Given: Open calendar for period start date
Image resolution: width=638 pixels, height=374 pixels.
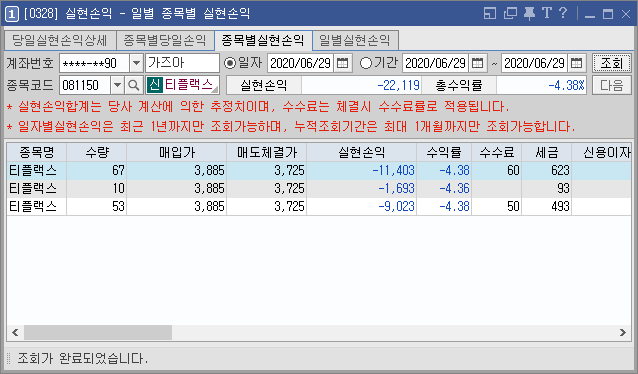Looking at the screenshot, I should pos(477,63).
